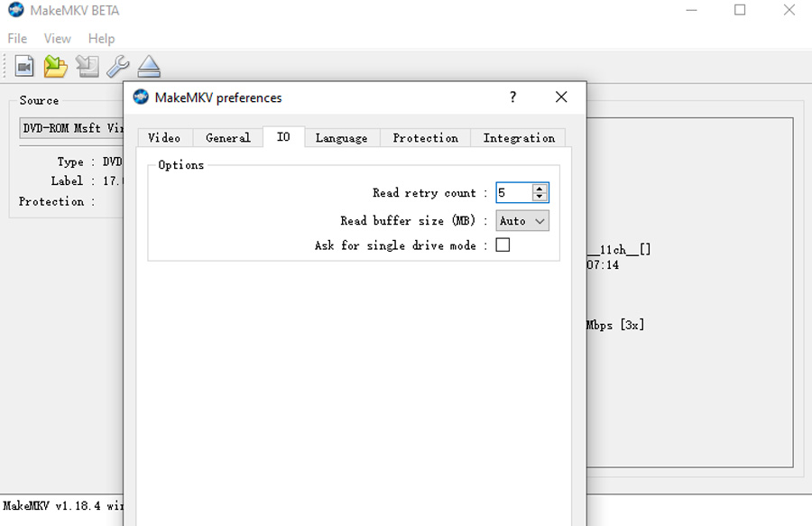Click the 11ch_[] text in info panel
The height and width of the screenshot is (526, 812).
pos(619,250)
